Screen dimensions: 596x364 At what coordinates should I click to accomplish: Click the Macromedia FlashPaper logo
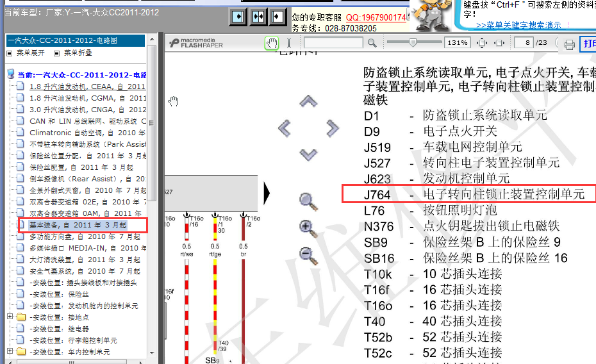tap(196, 42)
